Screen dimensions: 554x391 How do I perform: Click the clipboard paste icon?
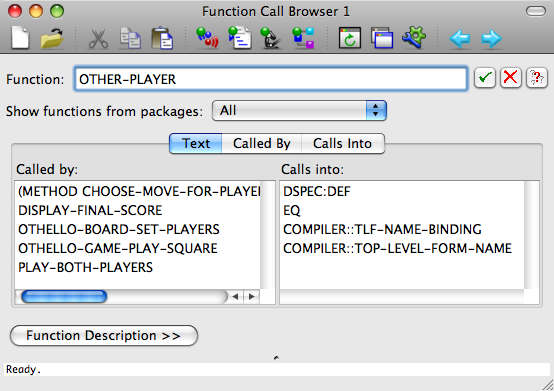tap(162, 38)
